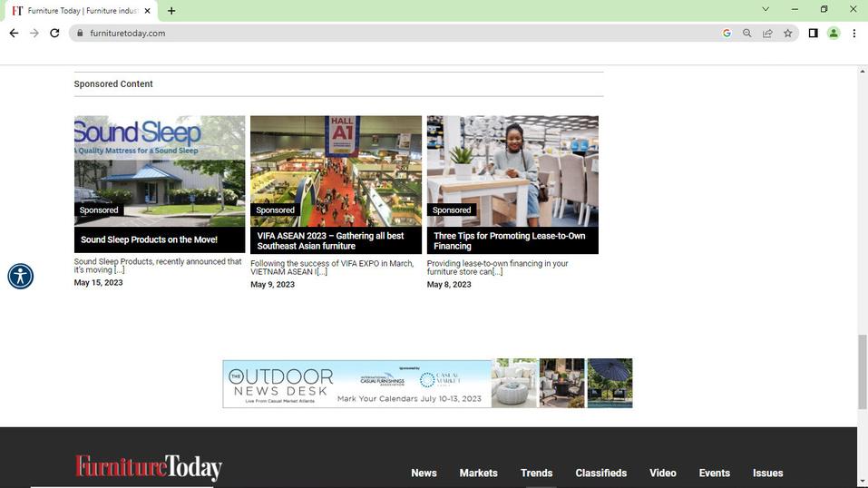Click the 'May 9, 2023' date
The width and height of the screenshot is (868, 488).
(272, 285)
